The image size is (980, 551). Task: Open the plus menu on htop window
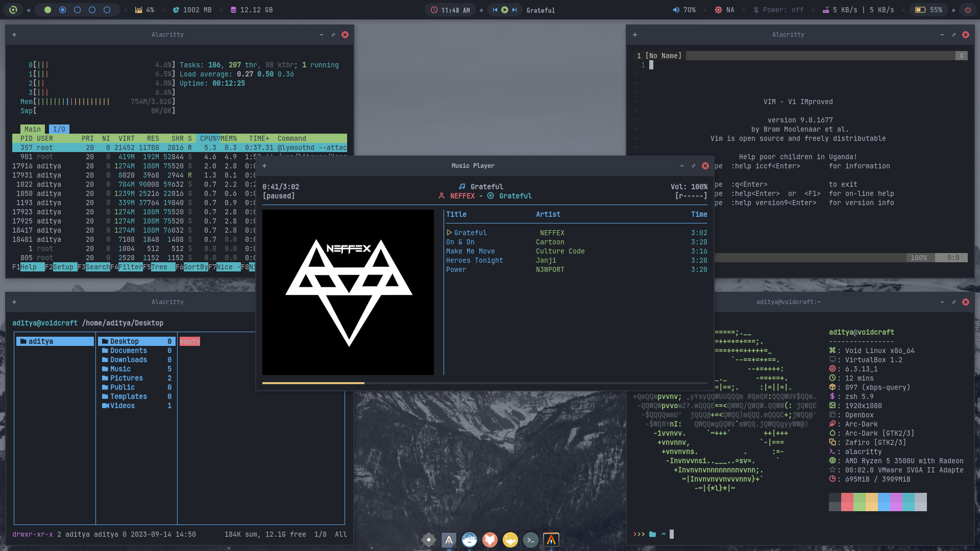pos(14,35)
